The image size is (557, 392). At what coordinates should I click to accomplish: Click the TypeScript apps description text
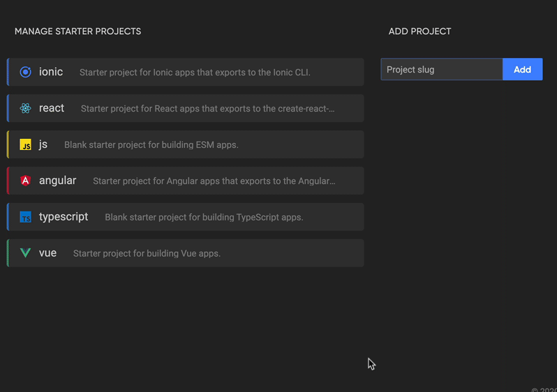click(x=204, y=218)
